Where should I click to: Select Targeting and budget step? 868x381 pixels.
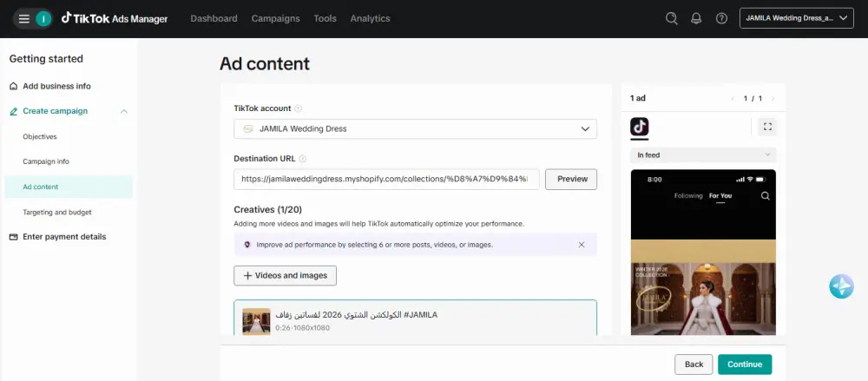[57, 212]
